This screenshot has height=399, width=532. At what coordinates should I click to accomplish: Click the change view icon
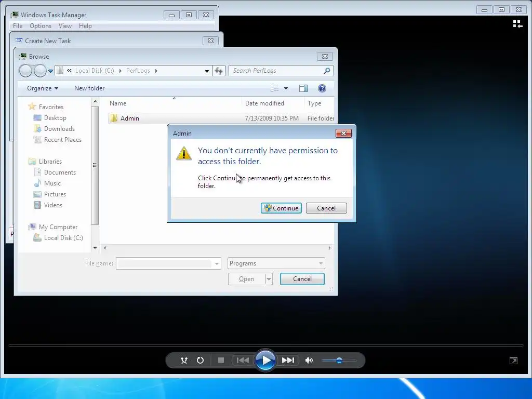click(274, 88)
